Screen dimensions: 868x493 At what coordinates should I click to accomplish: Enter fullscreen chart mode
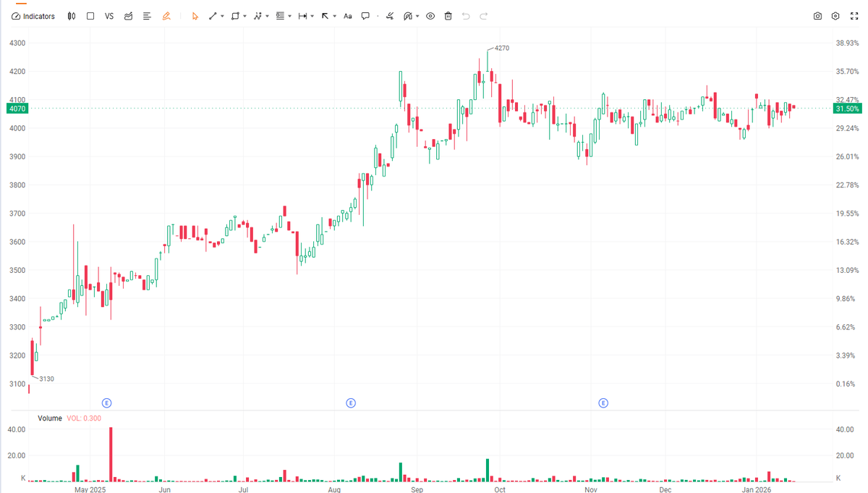pyautogui.click(x=853, y=16)
